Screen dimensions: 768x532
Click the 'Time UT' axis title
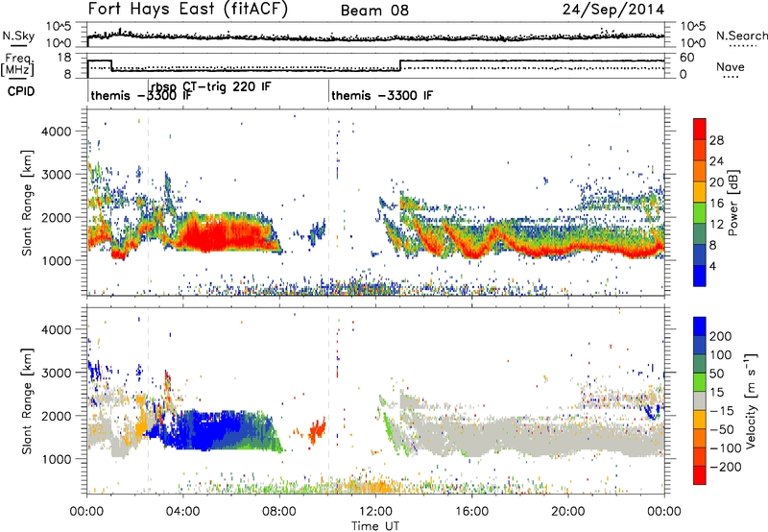[x=375, y=526]
